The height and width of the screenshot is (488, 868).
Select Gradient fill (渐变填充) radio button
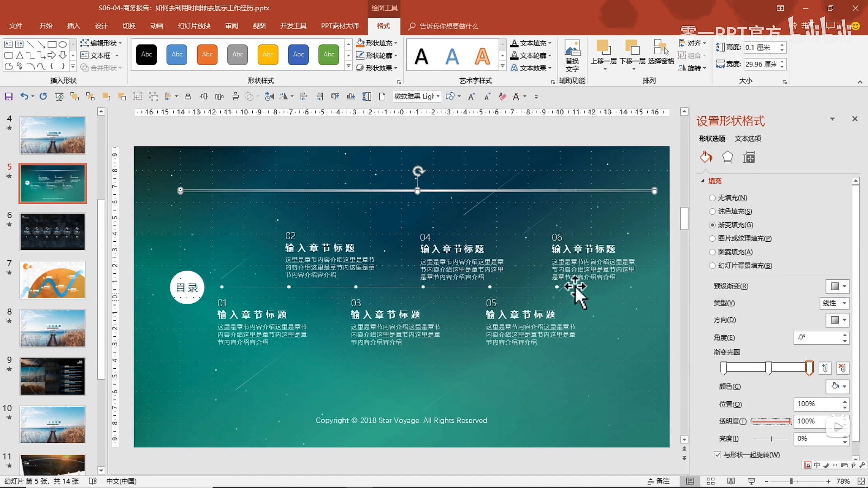point(712,225)
